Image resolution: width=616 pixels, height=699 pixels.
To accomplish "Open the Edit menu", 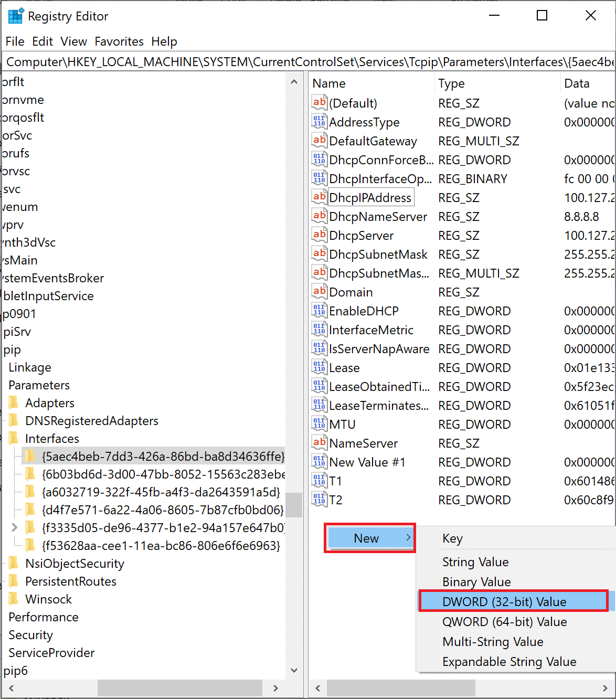I will (x=42, y=41).
